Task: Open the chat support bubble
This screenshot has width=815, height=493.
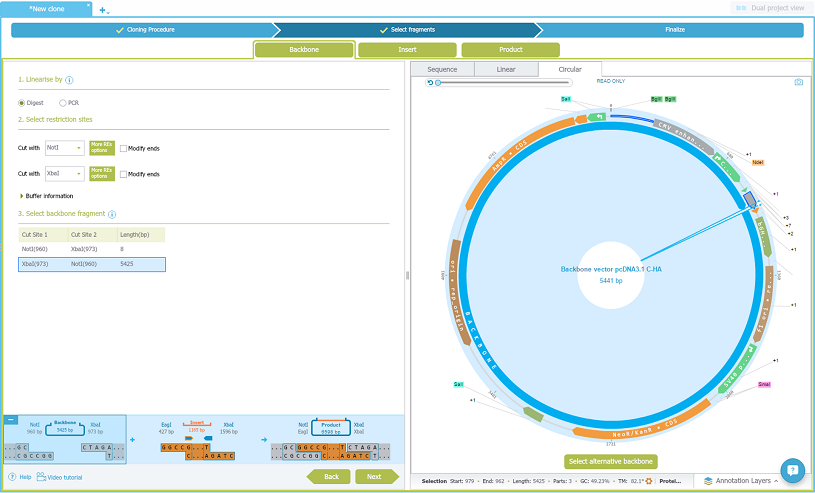Action: pyautogui.click(x=792, y=469)
